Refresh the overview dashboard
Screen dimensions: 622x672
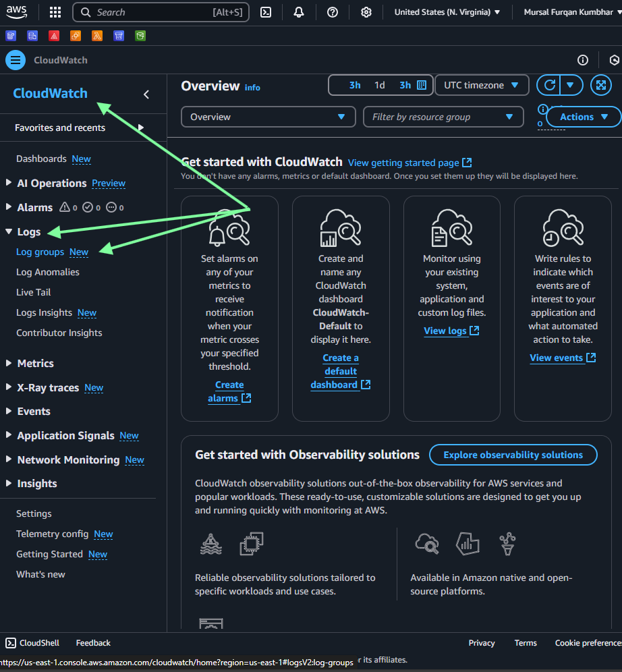(550, 85)
